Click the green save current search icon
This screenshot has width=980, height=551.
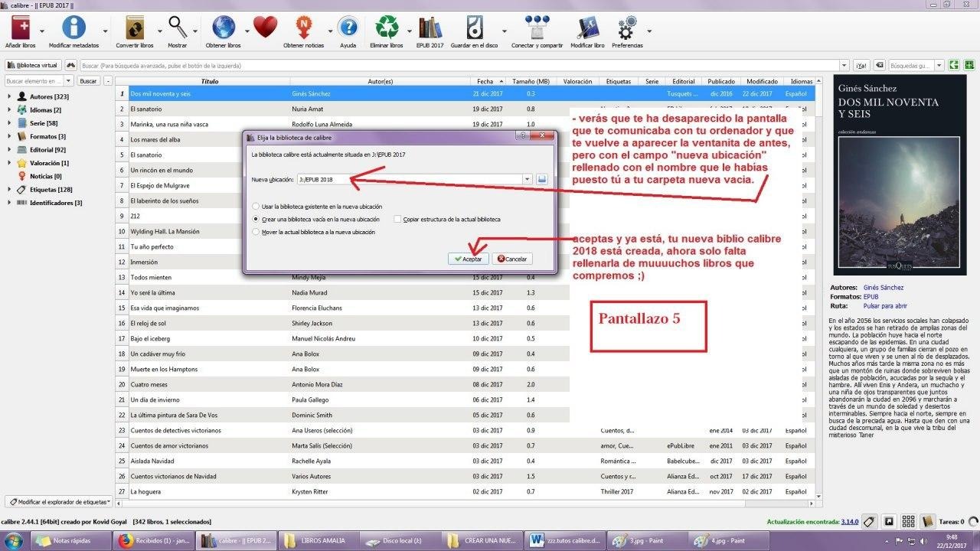pos(968,66)
